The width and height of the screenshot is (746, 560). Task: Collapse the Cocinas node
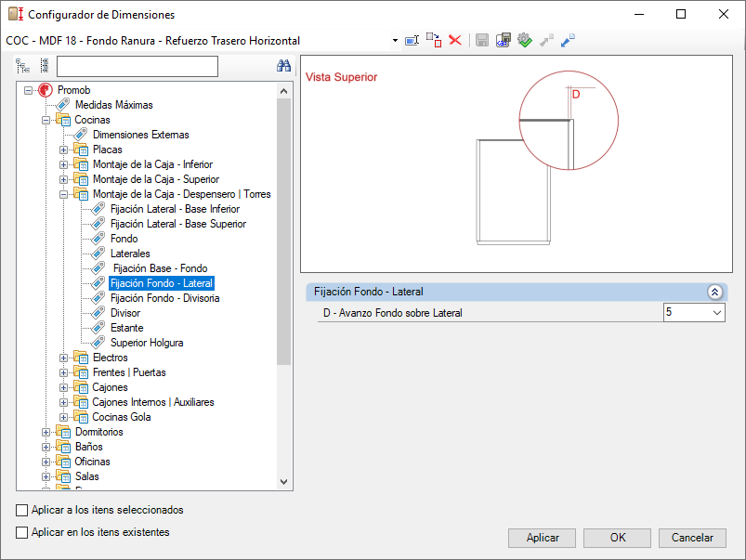pyautogui.click(x=46, y=120)
